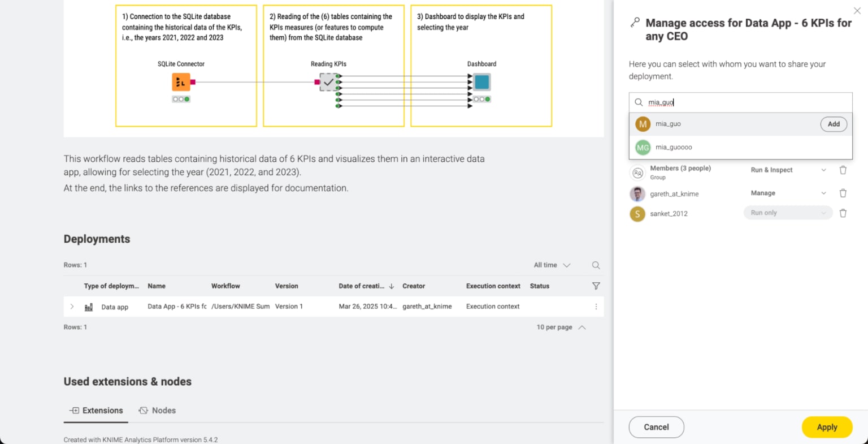
Task: Open deployments table filter
Action: coord(596,286)
